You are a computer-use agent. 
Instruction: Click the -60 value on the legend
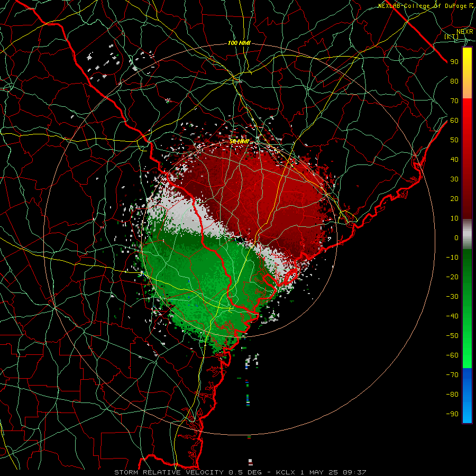pyautogui.click(x=452, y=355)
